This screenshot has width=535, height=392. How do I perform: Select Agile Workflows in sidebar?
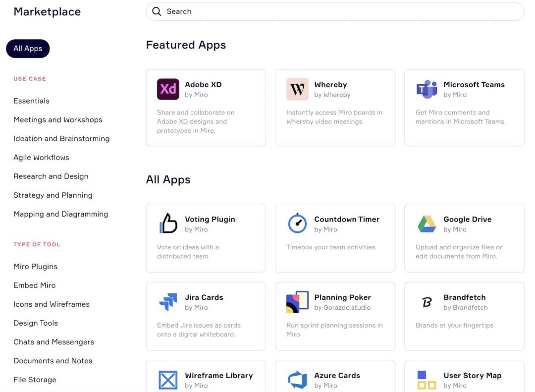[x=41, y=158]
